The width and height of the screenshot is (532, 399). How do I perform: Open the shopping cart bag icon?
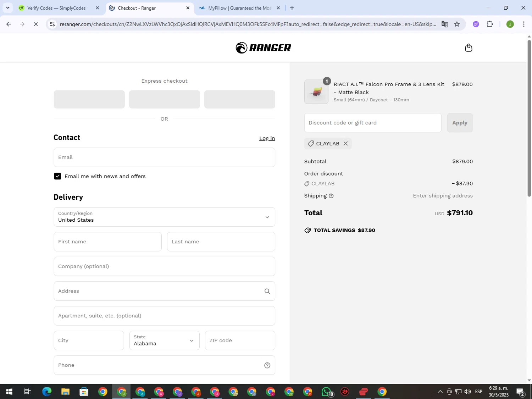click(x=469, y=48)
